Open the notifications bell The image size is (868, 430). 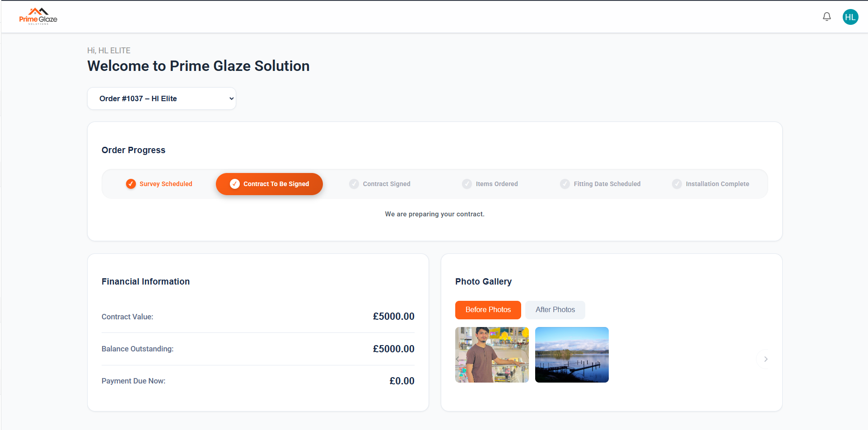[827, 17]
